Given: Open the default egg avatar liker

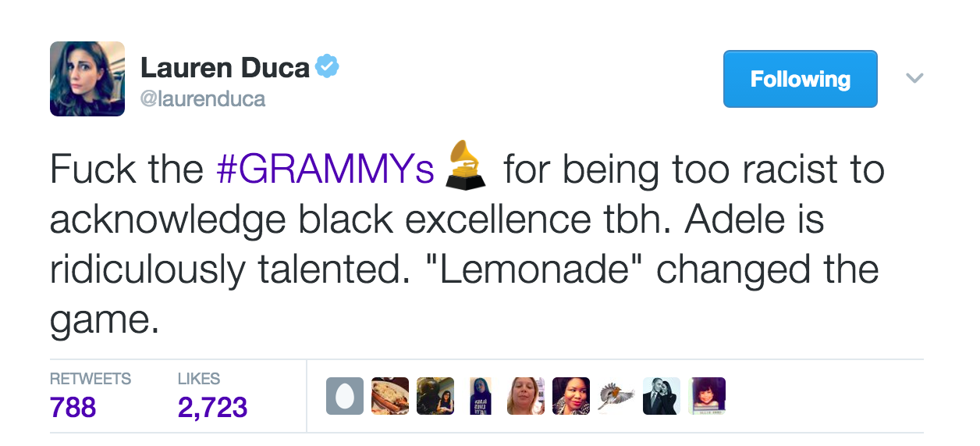Looking at the screenshot, I should click(x=344, y=396).
